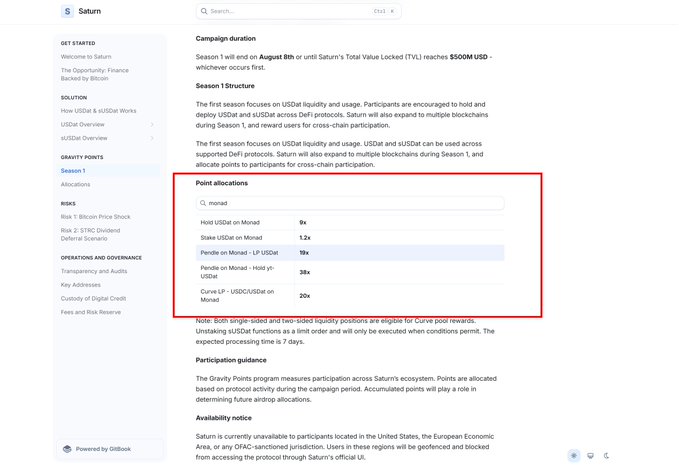
Task: Expand the USDat Overview chevron
Action: pos(152,124)
